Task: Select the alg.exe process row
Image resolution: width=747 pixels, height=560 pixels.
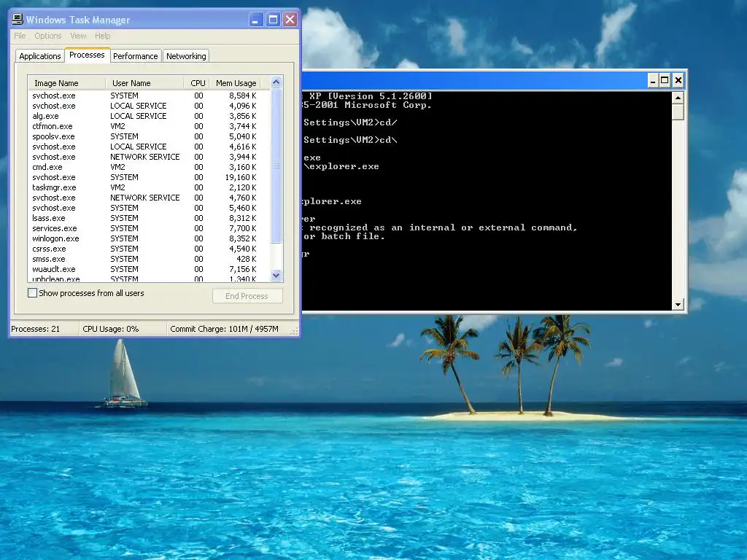Action: (149, 116)
